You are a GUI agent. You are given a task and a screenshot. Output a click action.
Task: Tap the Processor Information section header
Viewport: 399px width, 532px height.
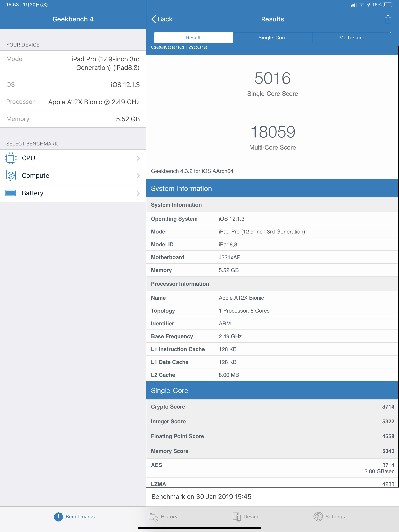click(x=272, y=284)
